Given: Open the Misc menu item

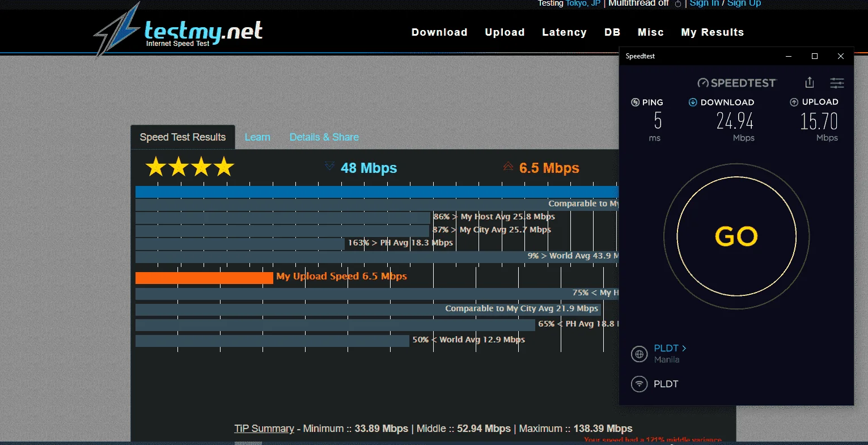Looking at the screenshot, I should point(651,32).
